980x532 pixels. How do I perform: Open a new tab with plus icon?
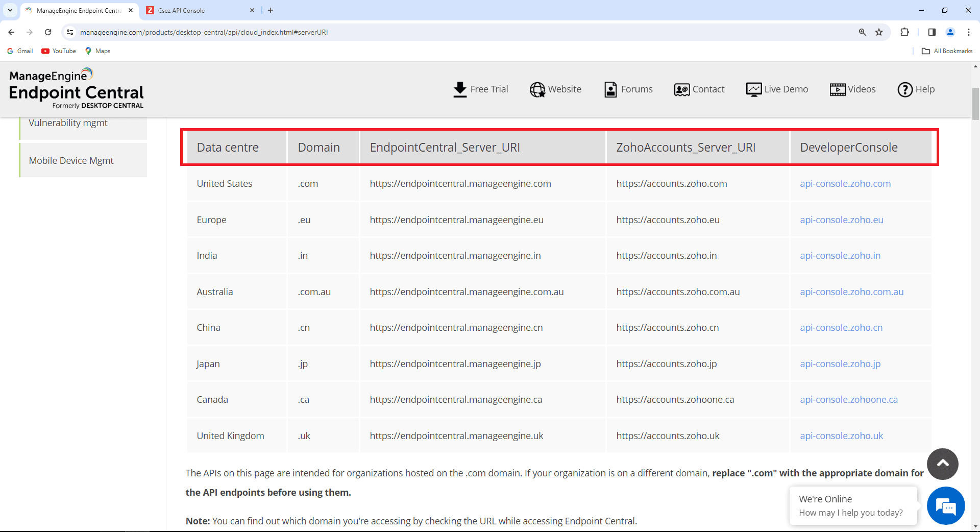coord(271,10)
